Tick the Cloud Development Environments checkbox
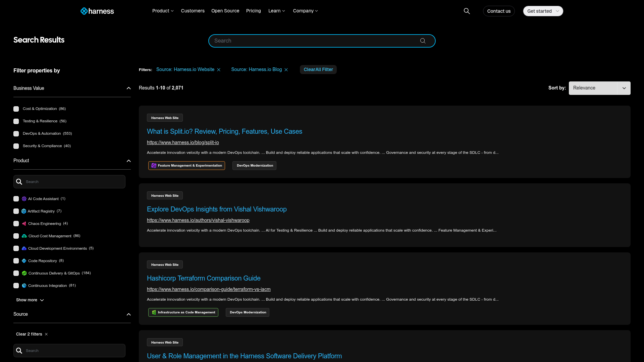 point(16,248)
